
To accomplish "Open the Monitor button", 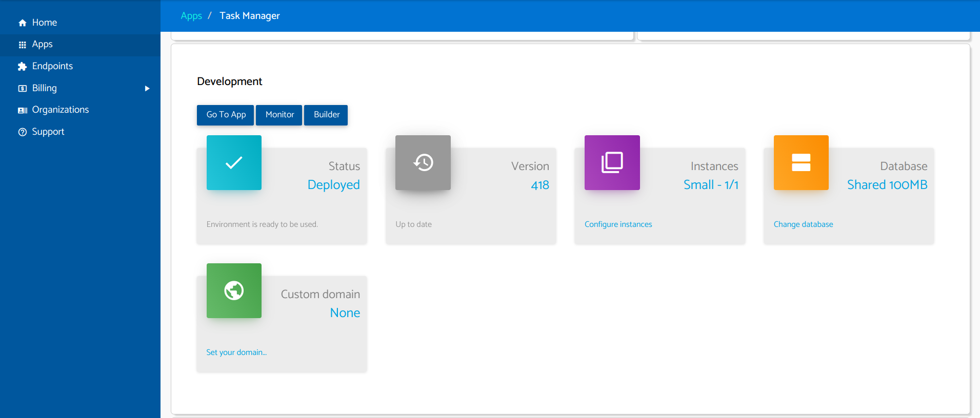I will [279, 115].
